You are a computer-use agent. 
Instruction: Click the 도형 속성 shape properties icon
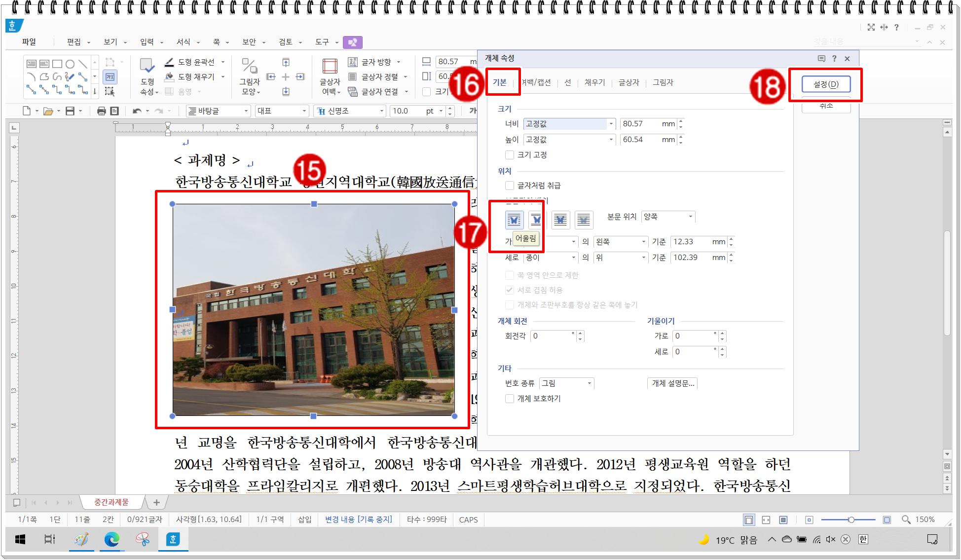coord(147,66)
